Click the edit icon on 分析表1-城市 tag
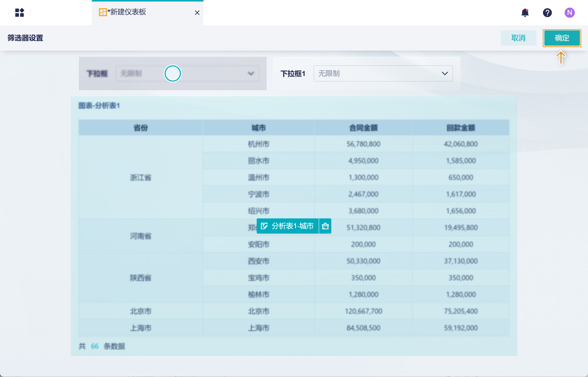 (x=264, y=226)
